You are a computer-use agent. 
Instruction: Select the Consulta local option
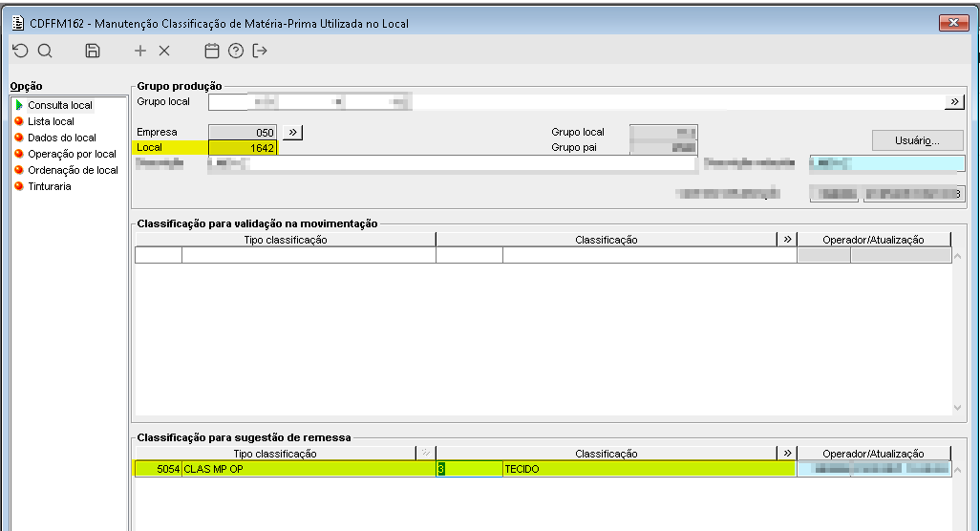click(x=60, y=105)
